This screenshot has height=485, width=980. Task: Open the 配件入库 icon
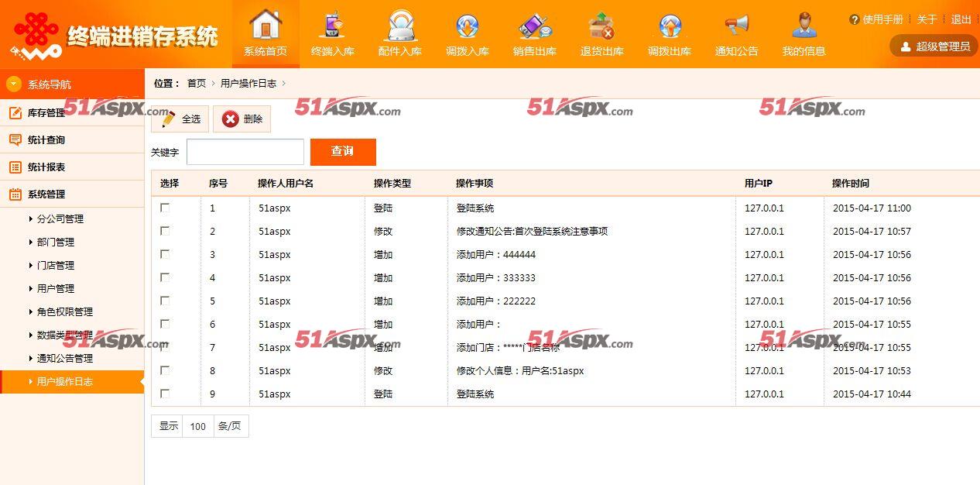pyautogui.click(x=399, y=26)
